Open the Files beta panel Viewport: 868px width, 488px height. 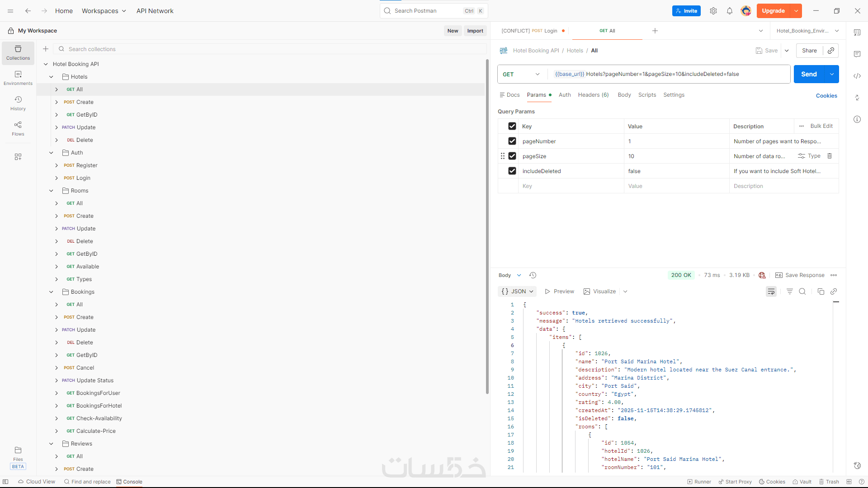(18, 458)
